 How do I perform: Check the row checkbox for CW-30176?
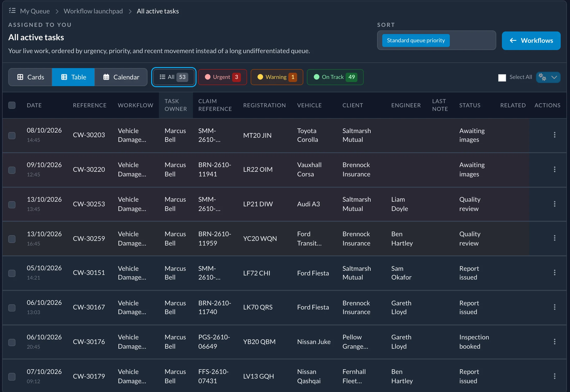click(12, 342)
